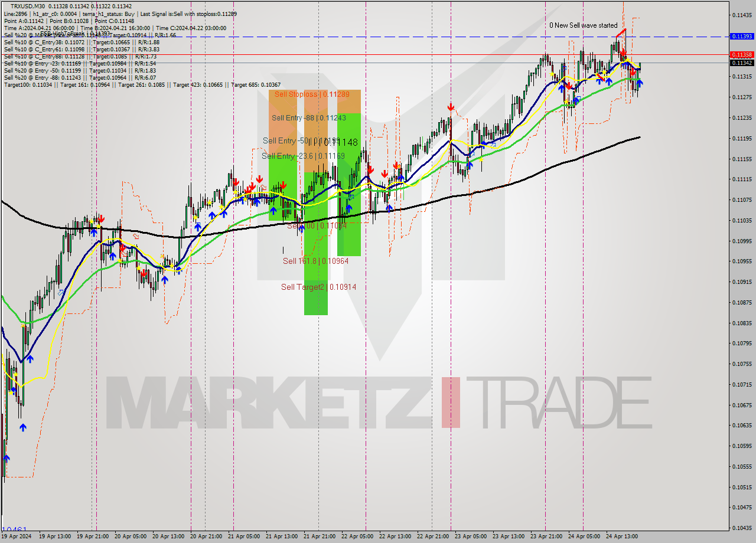This screenshot has width=756, height=543.
Task: Click the 0.10955 price axis label
Action: (x=742, y=261)
